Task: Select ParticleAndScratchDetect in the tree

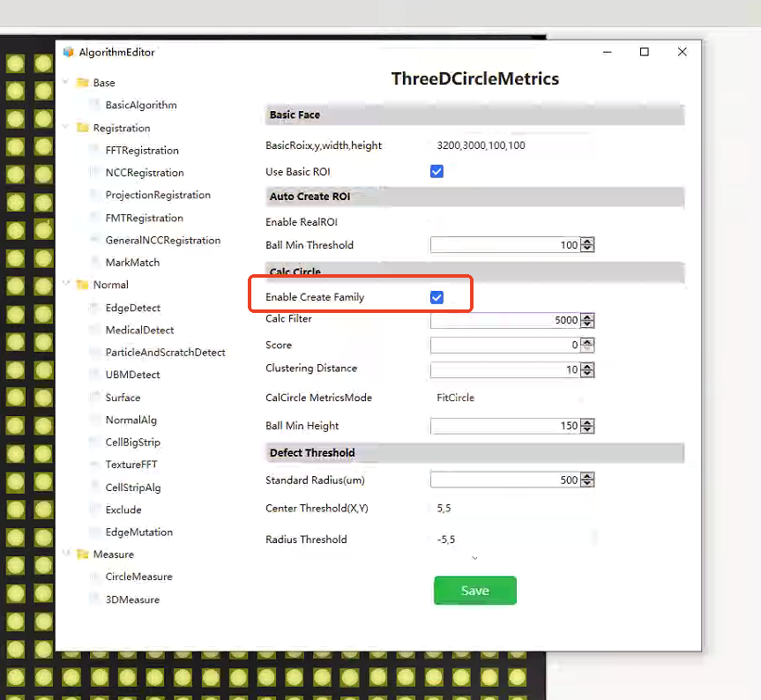Action: click(166, 353)
